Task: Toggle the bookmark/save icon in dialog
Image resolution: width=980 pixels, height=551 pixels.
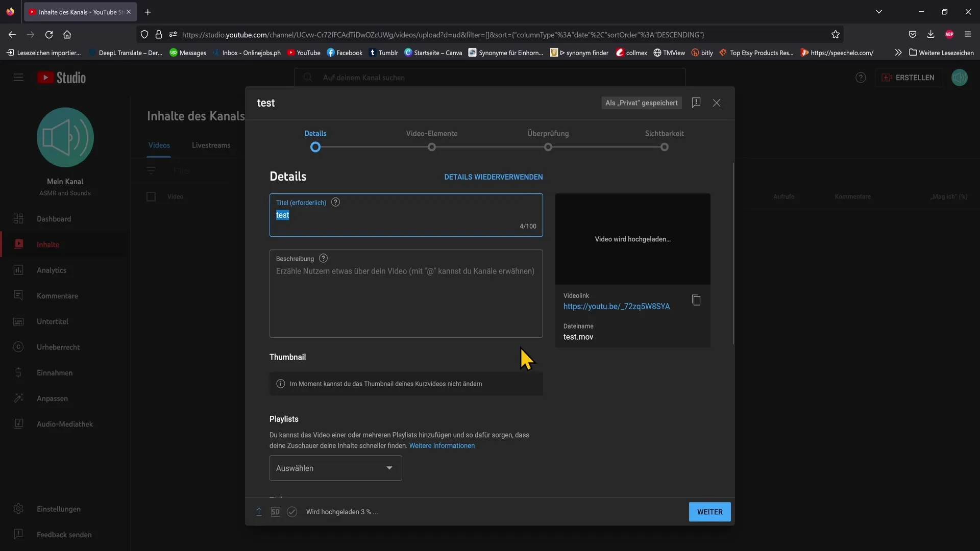Action: coord(696,103)
